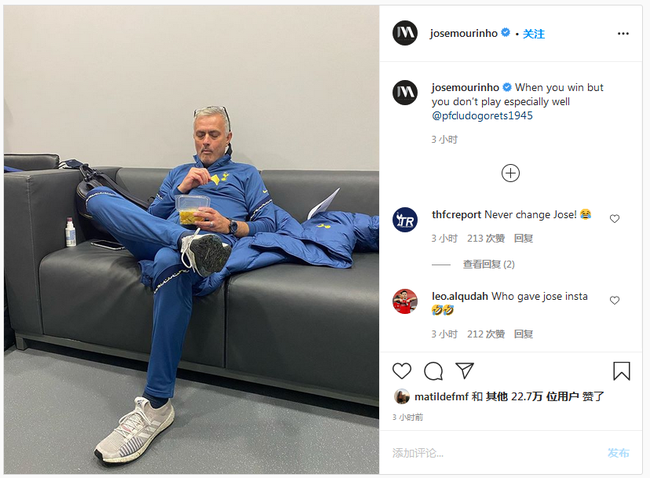Like thfcreport's comment with the heart
This screenshot has height=478, width=650.
[x=614, y=218]
